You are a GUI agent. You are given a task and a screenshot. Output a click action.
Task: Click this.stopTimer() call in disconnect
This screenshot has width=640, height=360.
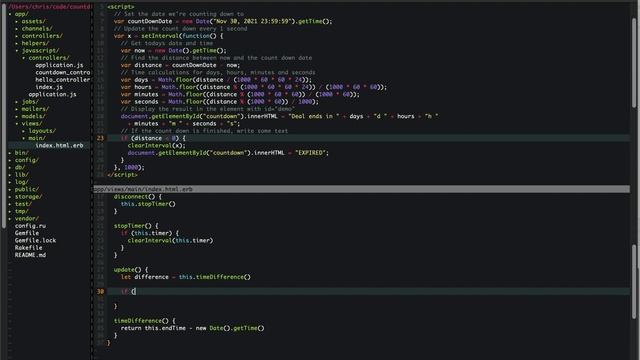pos(148,204)
